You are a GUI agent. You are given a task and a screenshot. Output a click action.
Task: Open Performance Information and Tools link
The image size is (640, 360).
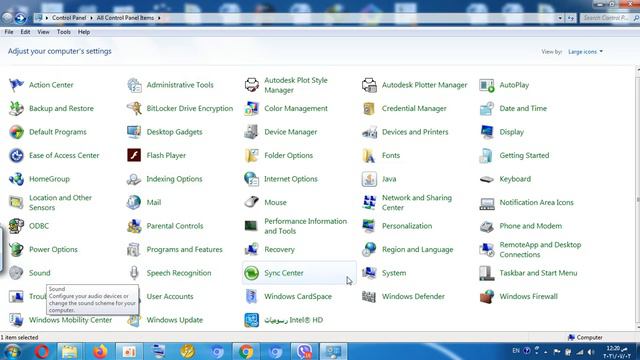[x=305, y=226]
